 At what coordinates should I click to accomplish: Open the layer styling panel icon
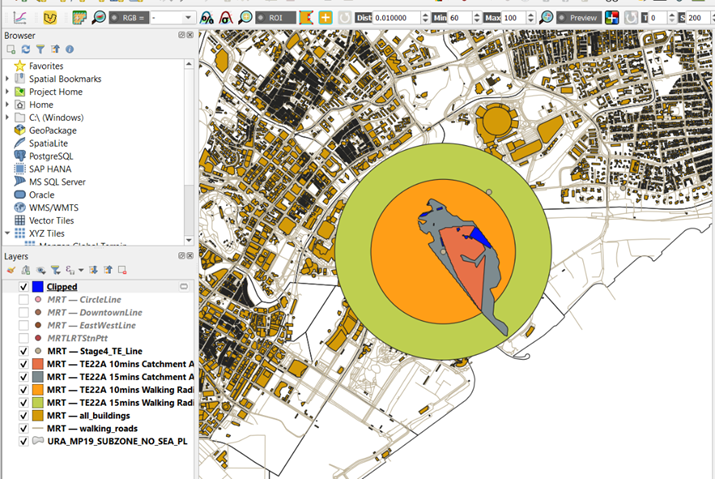pos(11,270)
